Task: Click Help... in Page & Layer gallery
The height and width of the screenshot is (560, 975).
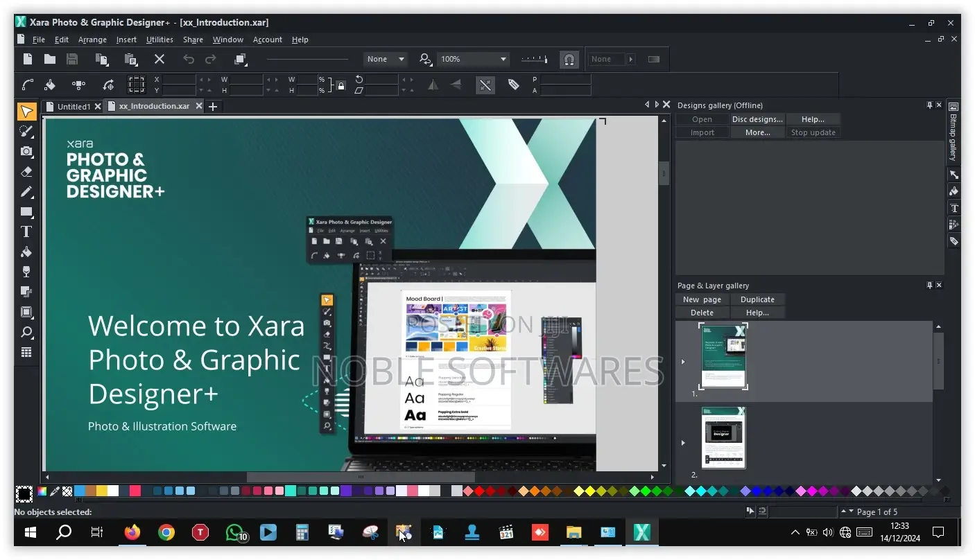Action: 757,313
